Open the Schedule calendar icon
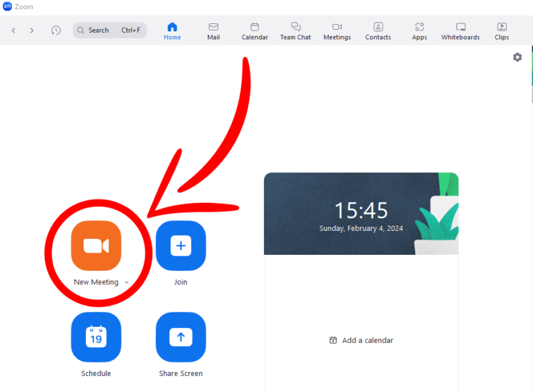This screenshot has height=392, width=533. click(x=96, y=337)
